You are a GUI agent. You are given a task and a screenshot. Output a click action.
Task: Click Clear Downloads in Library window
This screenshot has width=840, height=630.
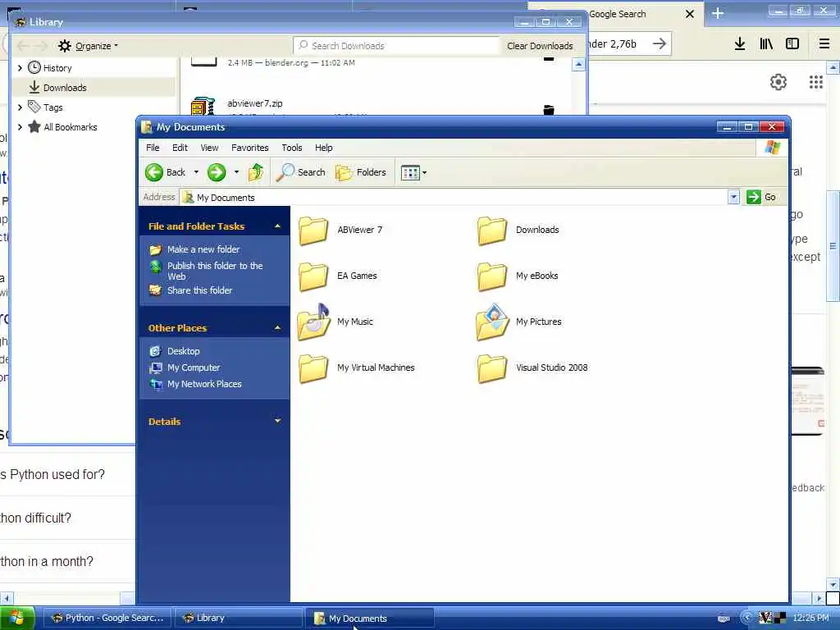click(x=540, y=46)
